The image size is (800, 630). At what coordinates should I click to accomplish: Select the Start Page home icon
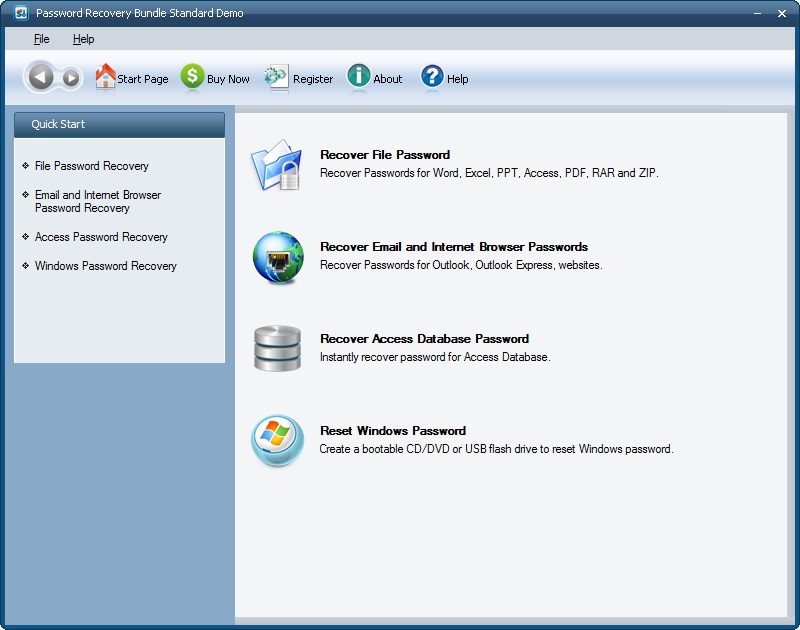104,76
